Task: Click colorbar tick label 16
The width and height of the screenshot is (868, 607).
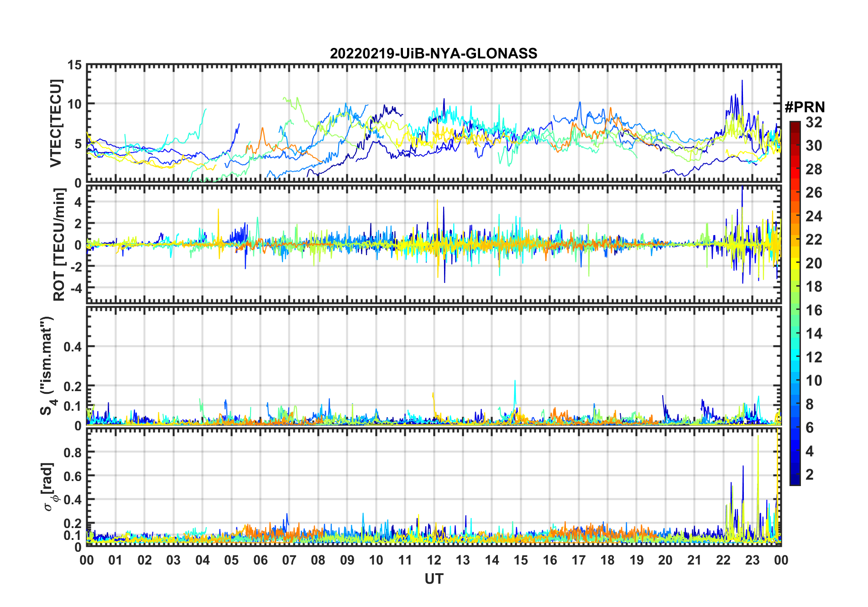Action: coord(814,310)
